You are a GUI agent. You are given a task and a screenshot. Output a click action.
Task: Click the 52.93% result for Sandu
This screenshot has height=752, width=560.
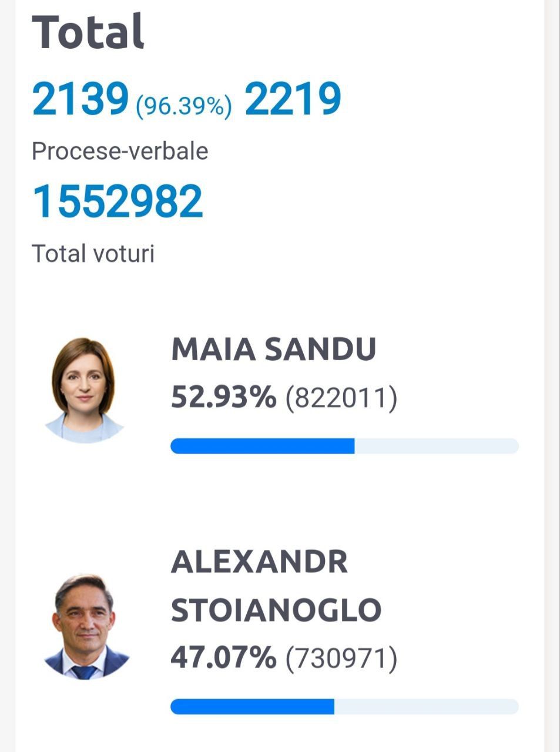pyautogui.click(x=223, y=397)
